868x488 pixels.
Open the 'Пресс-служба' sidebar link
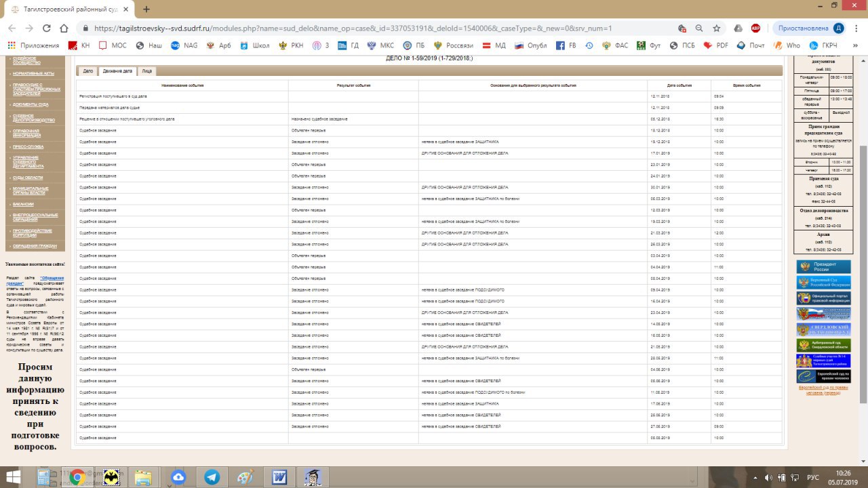pos(28,146)
